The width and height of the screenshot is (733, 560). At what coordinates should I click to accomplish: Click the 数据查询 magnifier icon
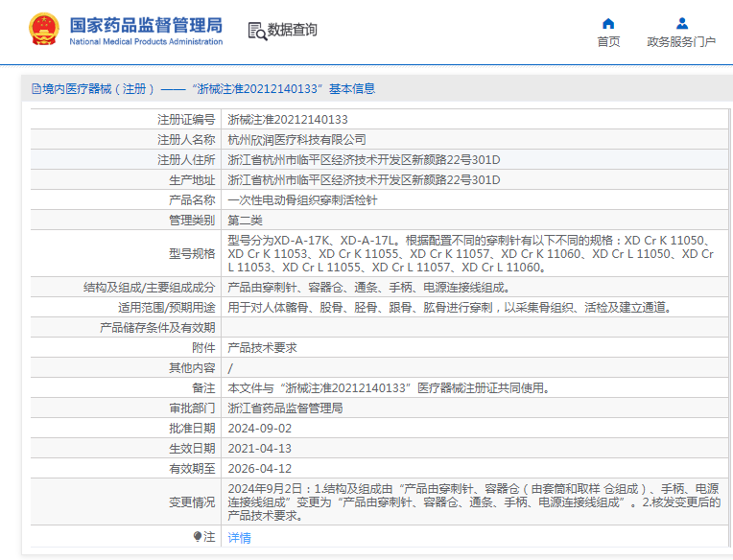point(256,31)
